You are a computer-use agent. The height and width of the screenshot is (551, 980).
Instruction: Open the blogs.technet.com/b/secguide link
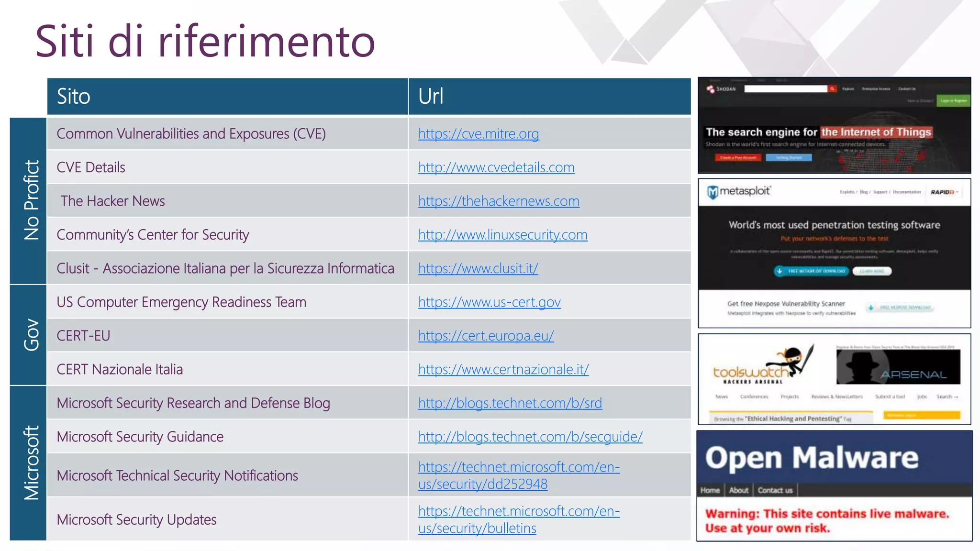pos(530,437)
